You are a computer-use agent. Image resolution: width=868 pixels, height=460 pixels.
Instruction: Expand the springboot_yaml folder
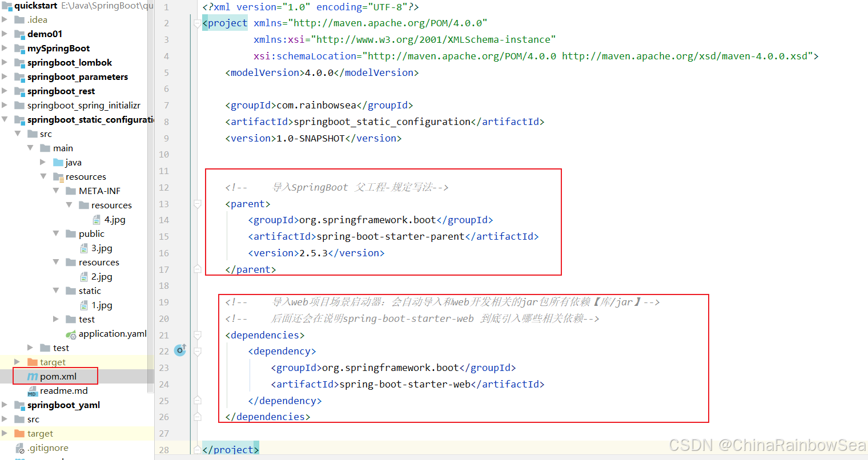tap(5, 405)
